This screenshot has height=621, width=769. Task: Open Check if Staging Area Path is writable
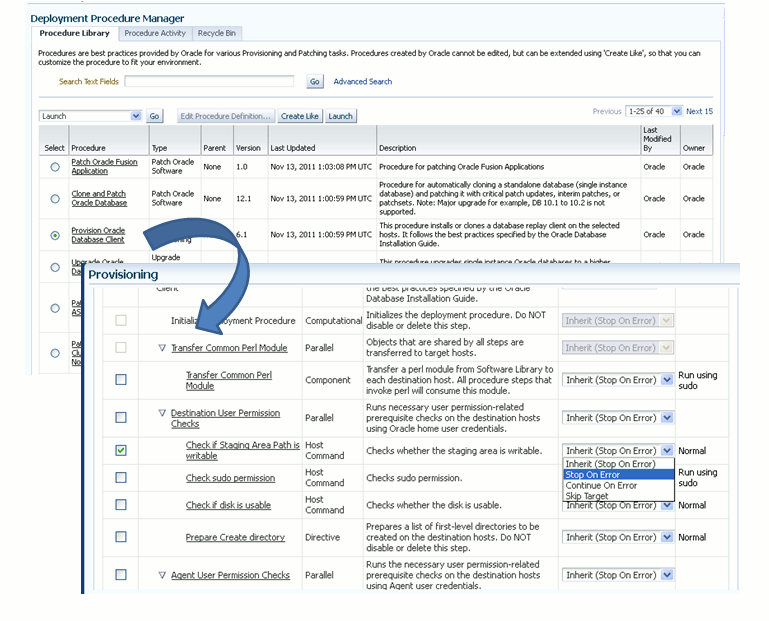click(242, 450)
